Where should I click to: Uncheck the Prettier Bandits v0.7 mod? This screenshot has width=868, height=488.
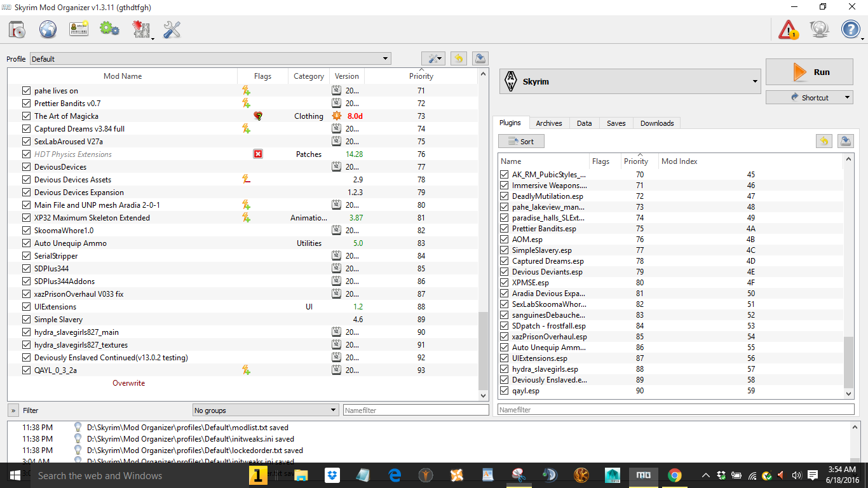pos(26,104)
